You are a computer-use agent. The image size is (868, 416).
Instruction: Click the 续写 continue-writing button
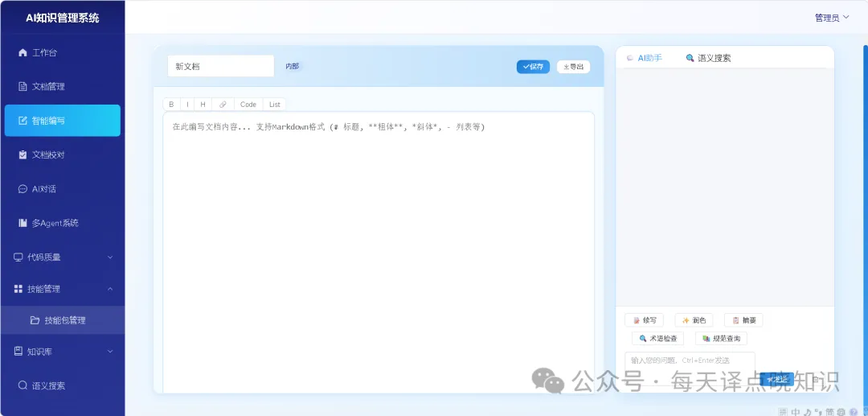click(x=645, y=320)
